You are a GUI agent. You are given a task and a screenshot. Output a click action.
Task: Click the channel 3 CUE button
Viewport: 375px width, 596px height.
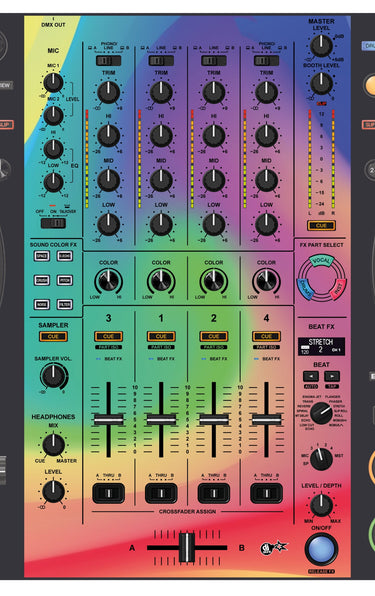coord(109,336)
